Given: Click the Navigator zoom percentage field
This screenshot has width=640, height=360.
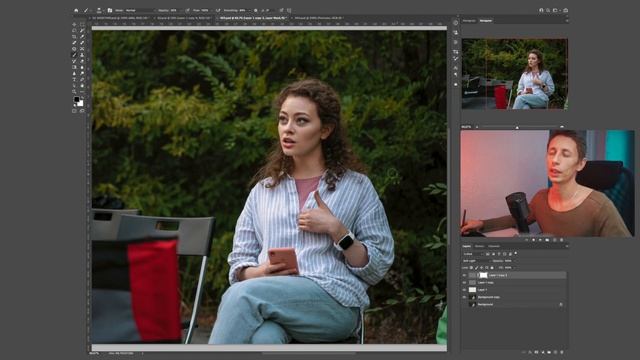Looking at the screenshot, I should coord(466,127).
